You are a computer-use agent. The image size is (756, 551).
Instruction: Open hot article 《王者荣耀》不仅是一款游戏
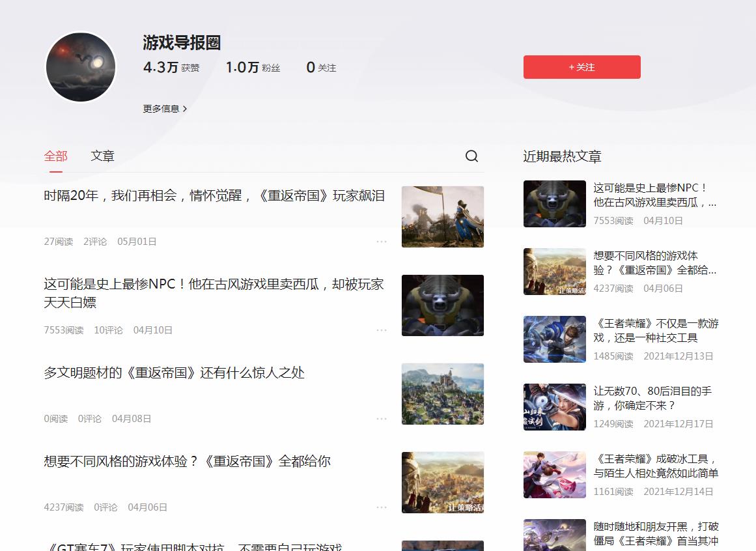click(x=656, y=331)
